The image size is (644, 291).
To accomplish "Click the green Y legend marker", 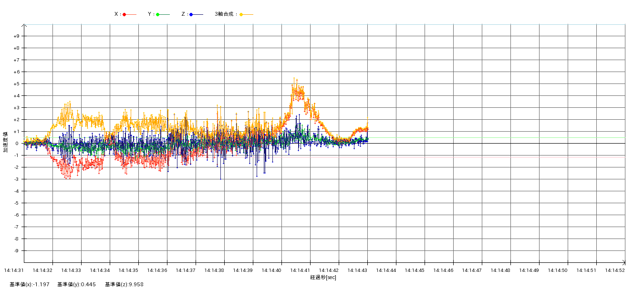I will tap(158, 14).
